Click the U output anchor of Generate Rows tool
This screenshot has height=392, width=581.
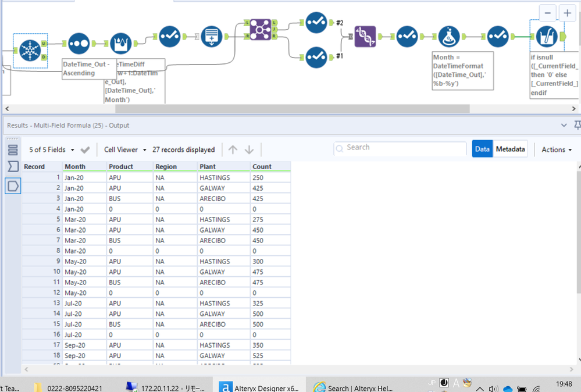click(x=44, y=44)
